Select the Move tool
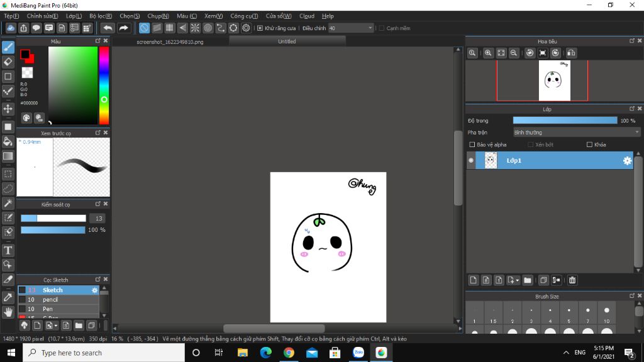 tap(8, 109)
